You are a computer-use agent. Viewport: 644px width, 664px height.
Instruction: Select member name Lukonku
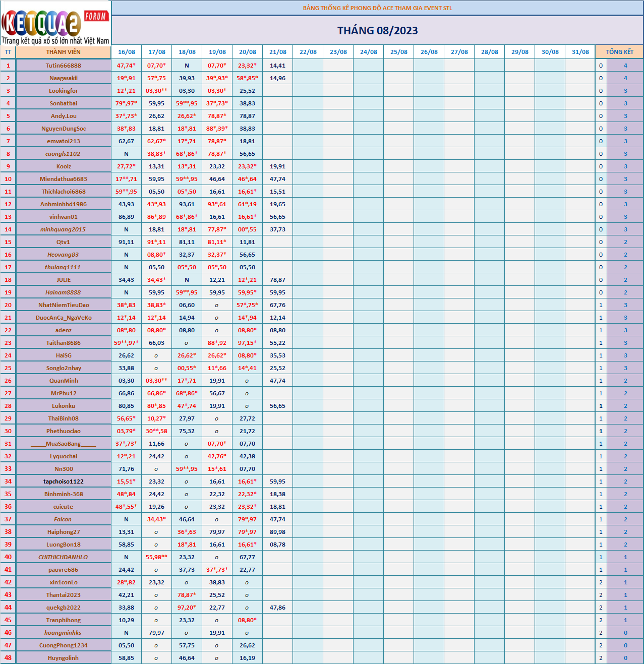tap(64, 406)
